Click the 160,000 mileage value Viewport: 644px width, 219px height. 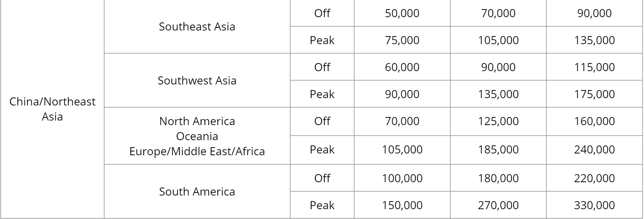point(594,121)
